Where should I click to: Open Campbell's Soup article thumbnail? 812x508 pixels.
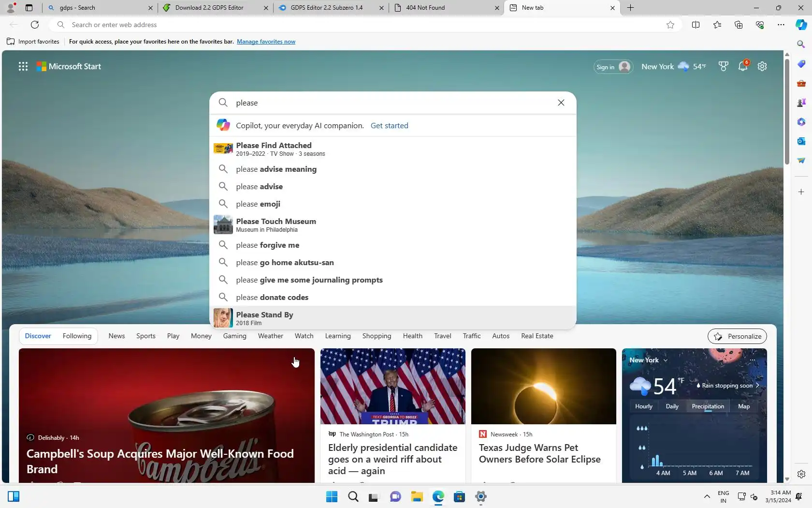coord(166,415)
